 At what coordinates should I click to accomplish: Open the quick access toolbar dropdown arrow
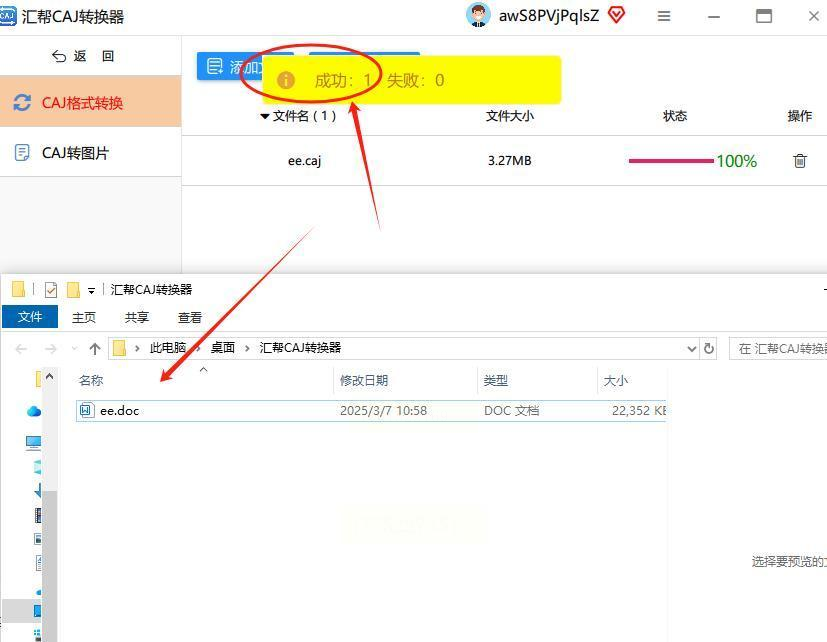[91, 291]
